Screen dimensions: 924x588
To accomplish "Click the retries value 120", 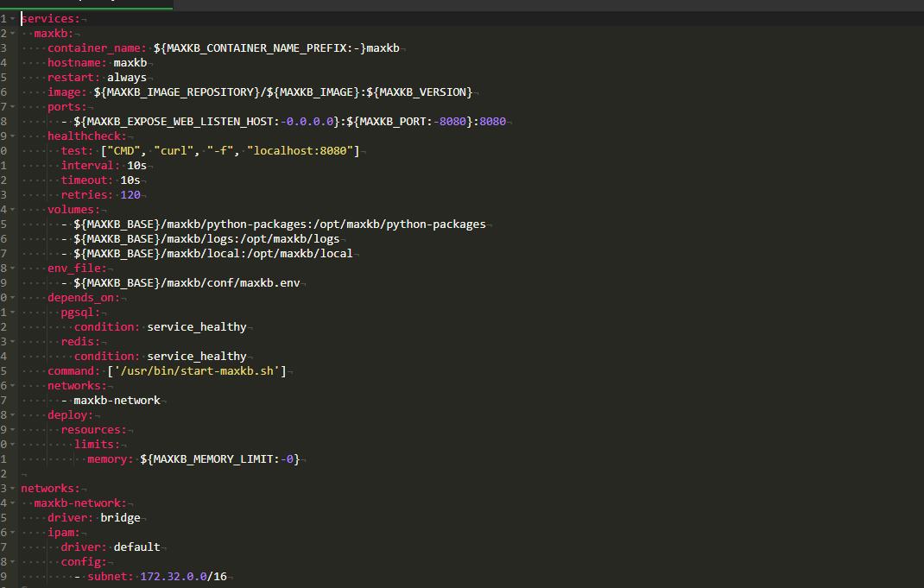I will point(130,194).
